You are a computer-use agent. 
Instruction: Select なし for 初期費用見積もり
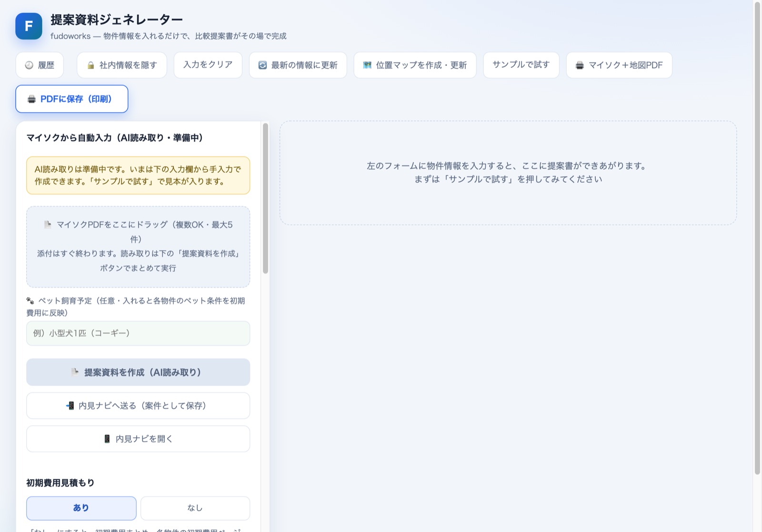click(195, 508)
